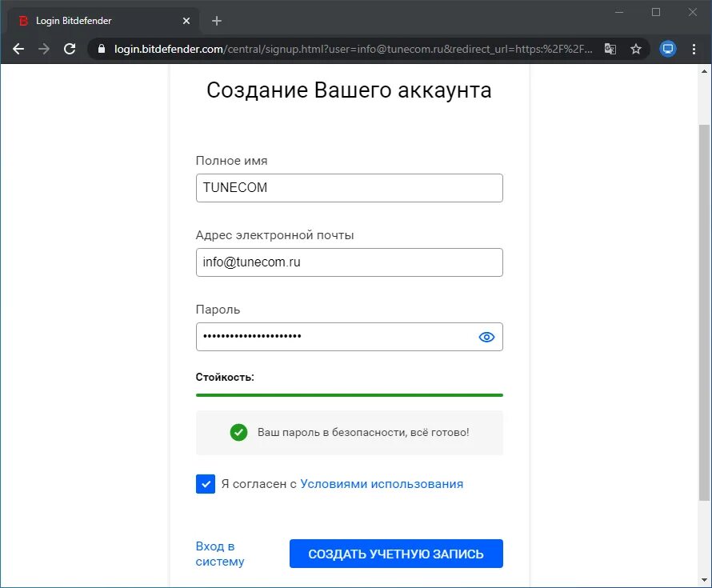
Task: Click the green password strength bar
Action: (x=349, y=395)
